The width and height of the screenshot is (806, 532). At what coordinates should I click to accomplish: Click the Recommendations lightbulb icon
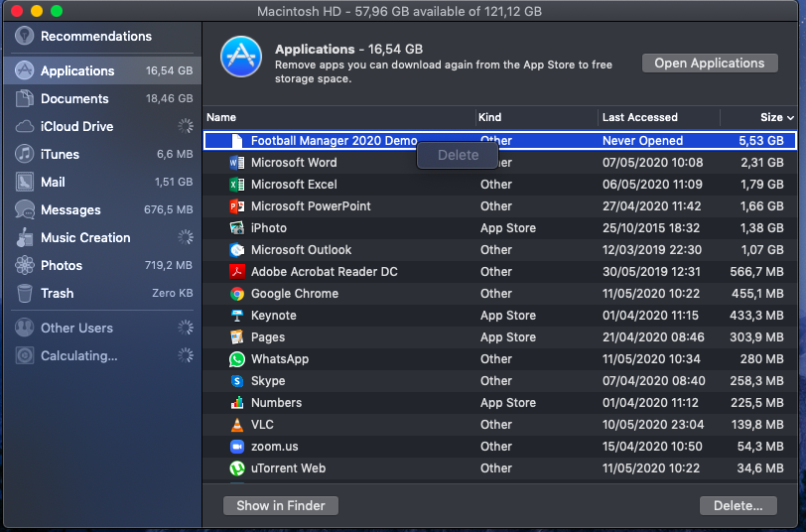click(x=24, y=36)
